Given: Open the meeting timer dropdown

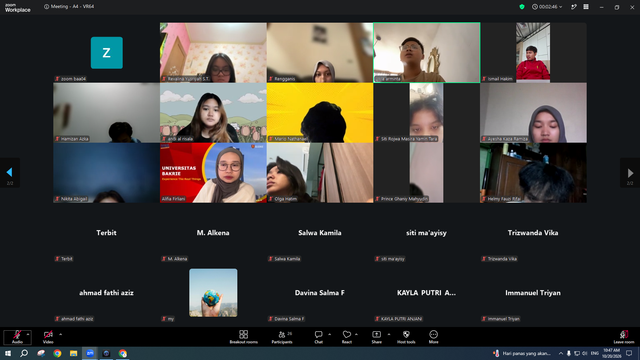Looking at the screenshot, I should click(547, 7).
